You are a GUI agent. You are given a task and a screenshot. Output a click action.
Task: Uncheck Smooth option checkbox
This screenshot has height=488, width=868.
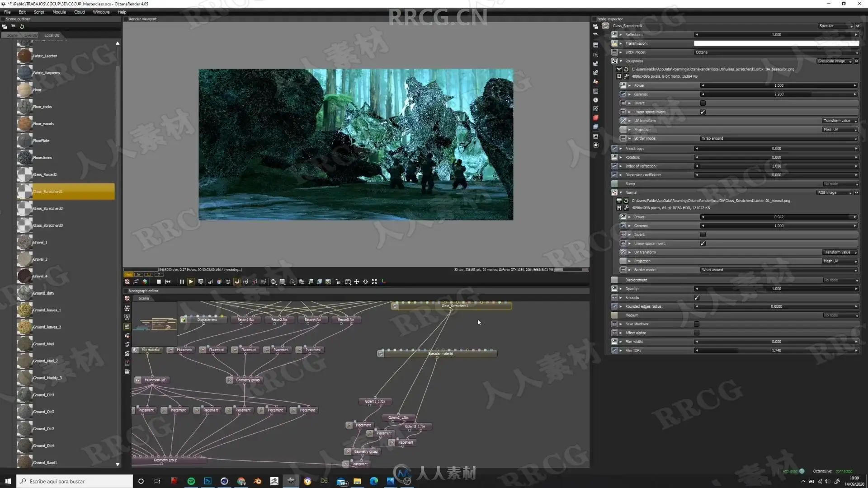click(x=696, y=298)
